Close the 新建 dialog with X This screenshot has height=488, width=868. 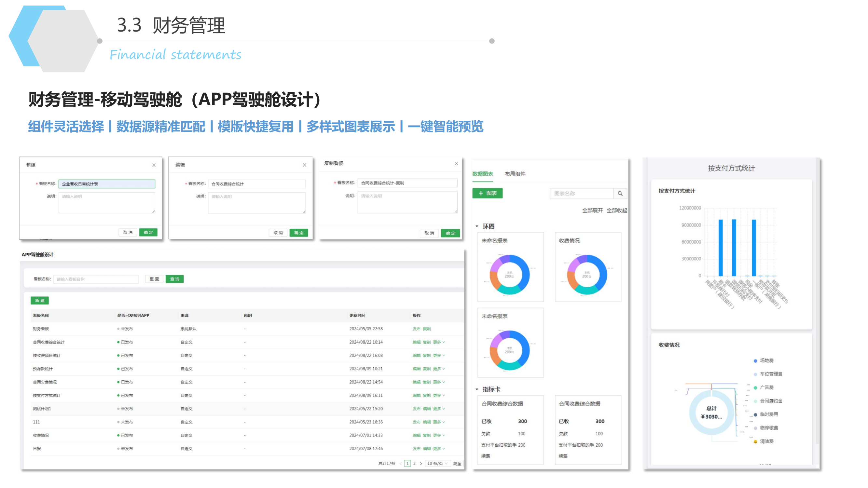pos(154,165)
